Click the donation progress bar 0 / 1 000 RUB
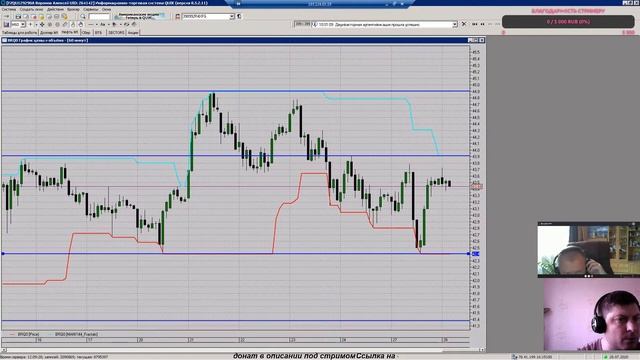Image resolution: width=640 pixels, height=360 pixels. (x=568, y=22)
